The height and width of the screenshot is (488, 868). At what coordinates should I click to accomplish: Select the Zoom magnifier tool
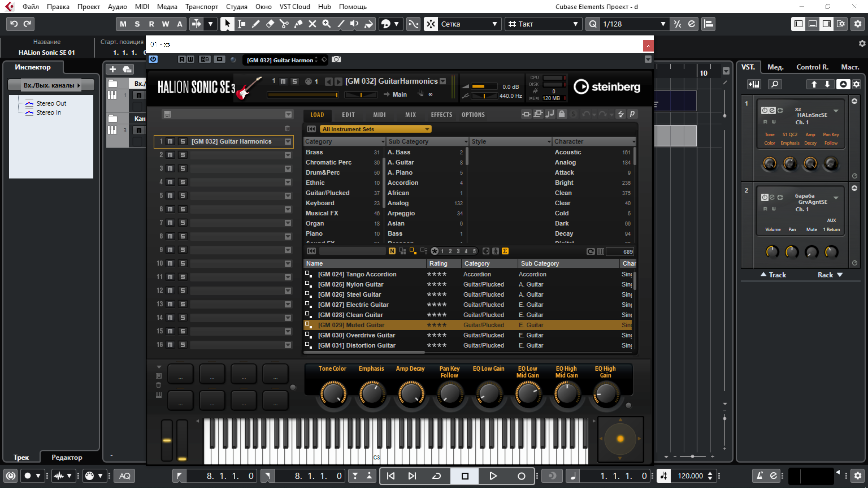tap(326, 24)
